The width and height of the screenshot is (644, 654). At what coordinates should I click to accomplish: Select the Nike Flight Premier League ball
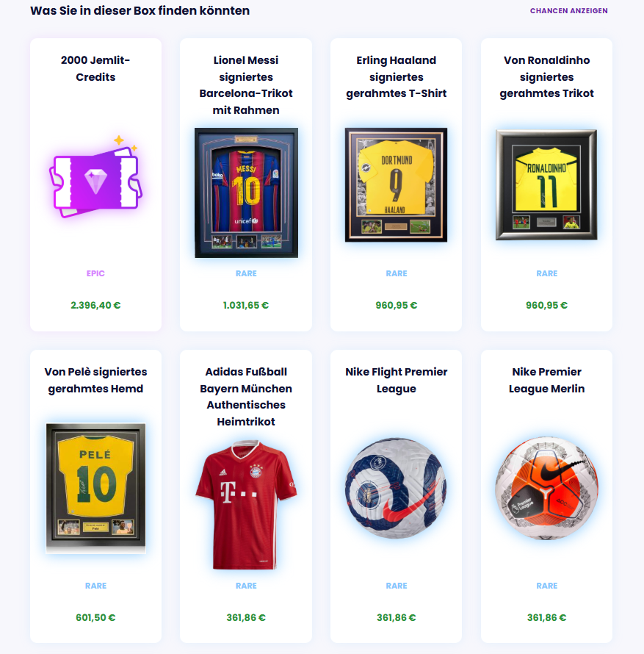[x=396, y=488]
